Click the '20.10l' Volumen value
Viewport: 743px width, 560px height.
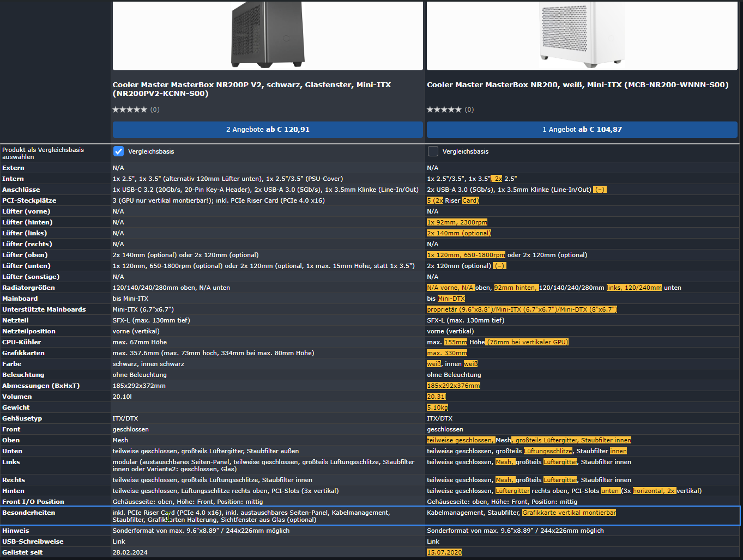pyautogui.click(x=122, y=397)
